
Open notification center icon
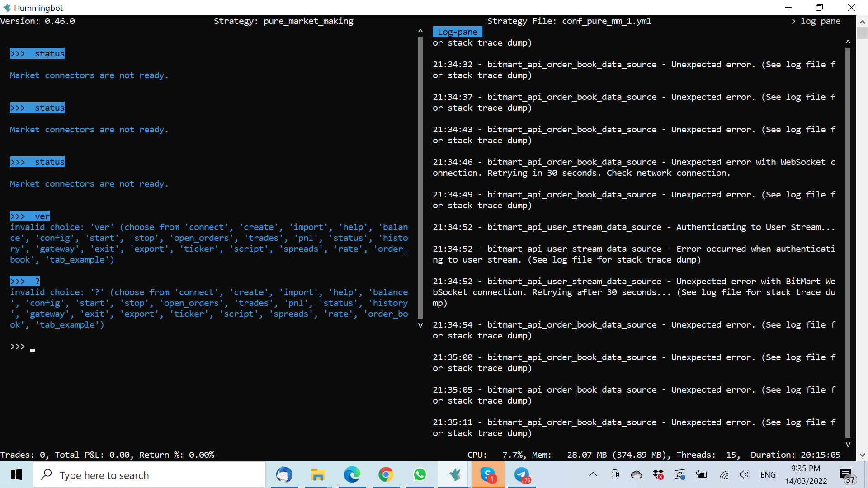847,475
